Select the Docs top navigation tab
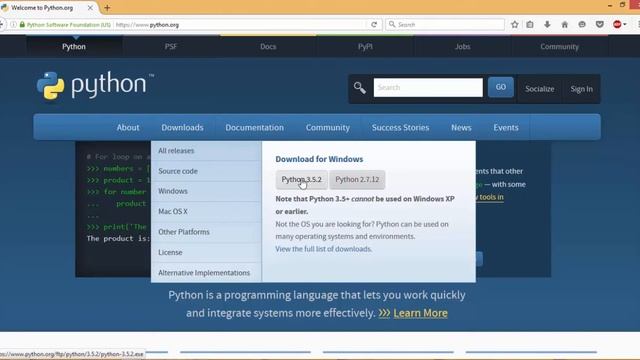The image size is (640, 360). click(x=268, y=47)
